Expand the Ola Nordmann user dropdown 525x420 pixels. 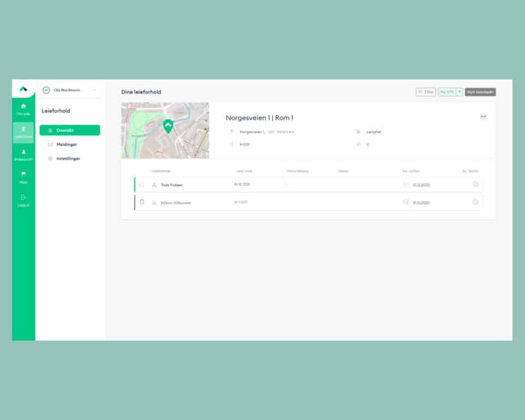[95, 90]
